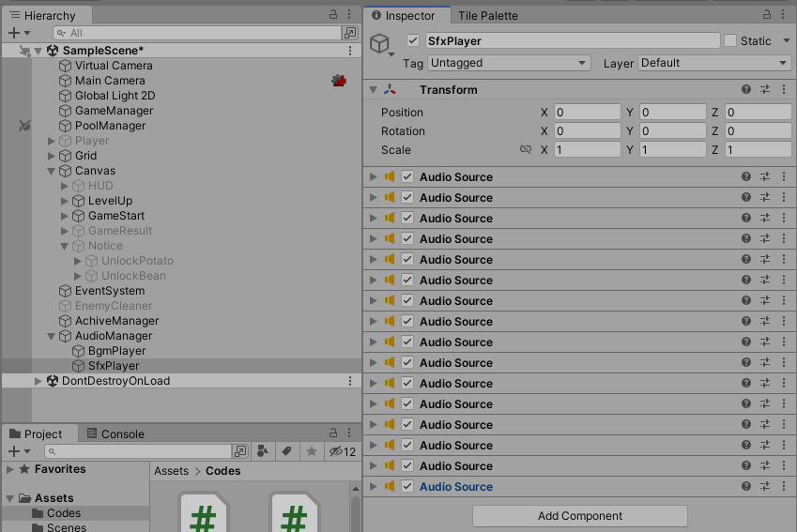Open DontDestroyOnLoad's three-dot menu
Viewport: 797px width, 532px height.
point(350,381)
